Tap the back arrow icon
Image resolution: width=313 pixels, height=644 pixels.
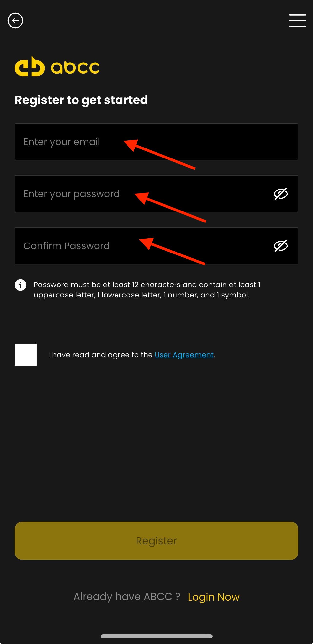pyautogui.click(x=15, y=21)
